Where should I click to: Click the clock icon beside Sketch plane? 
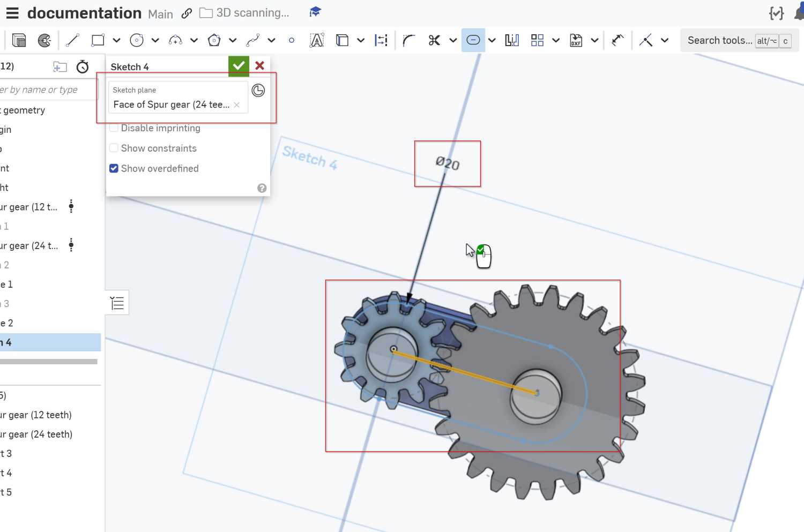[x=258, y=91]
